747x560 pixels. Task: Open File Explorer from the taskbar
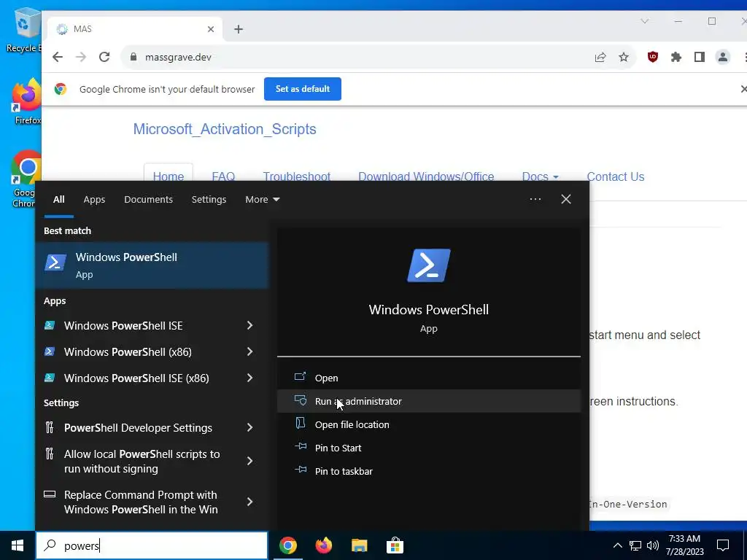pos(359,545)
